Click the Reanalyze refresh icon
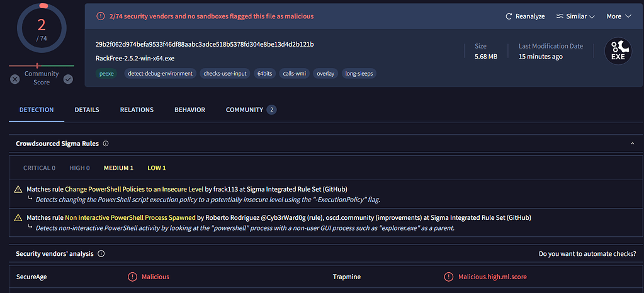644x293 pixels. click(x=510, y=16)
